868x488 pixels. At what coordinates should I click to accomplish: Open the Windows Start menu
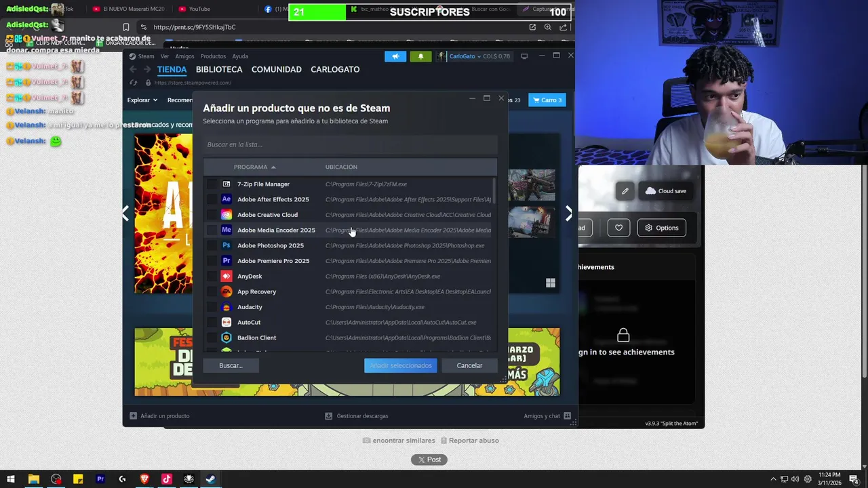click(x=11, y=479)
